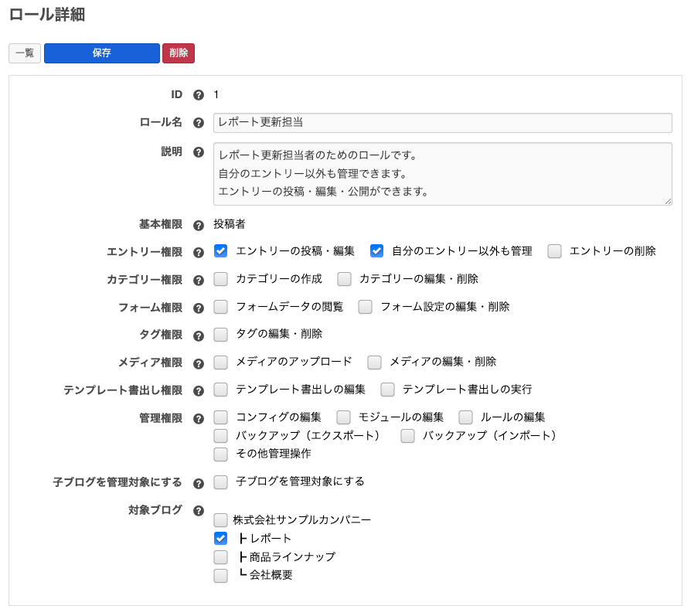Enable エントリーの削除 permission
The image size is (691, 616).
[x=554, y=250]
